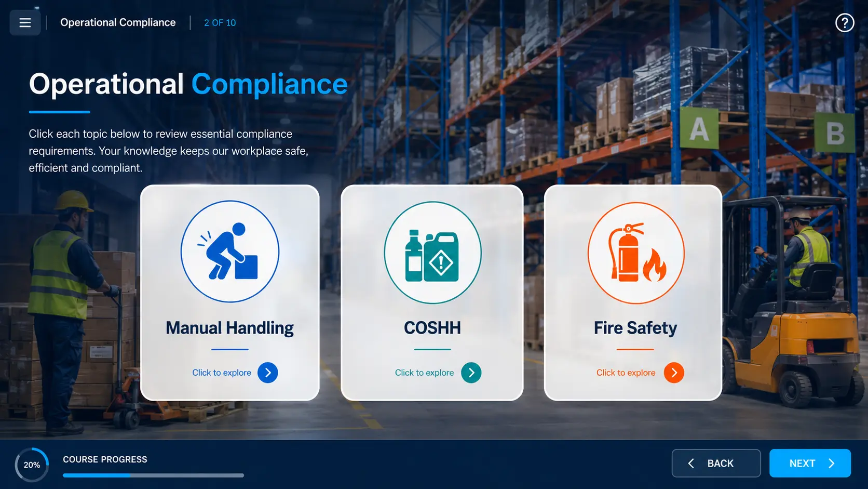Click the instruction paragraph about compliance requirements

pos(169,151)
